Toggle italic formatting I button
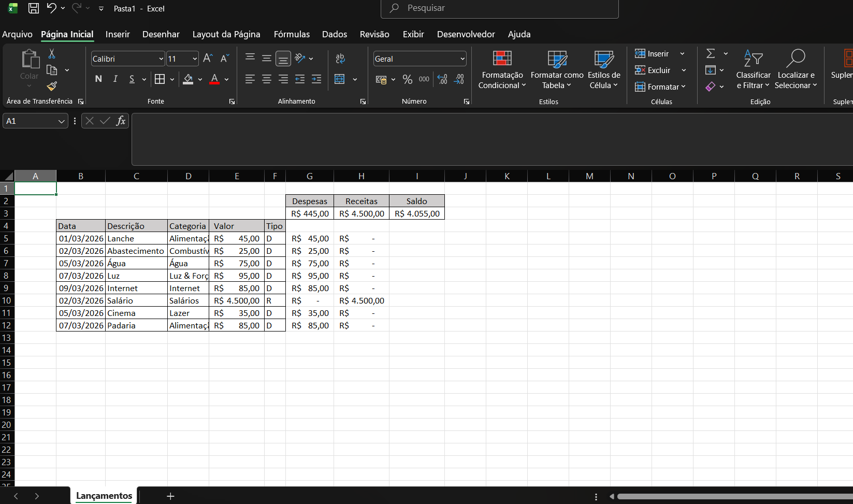This screenshot has height=504, width=853. pyautogui.click(x=115, y=79)
